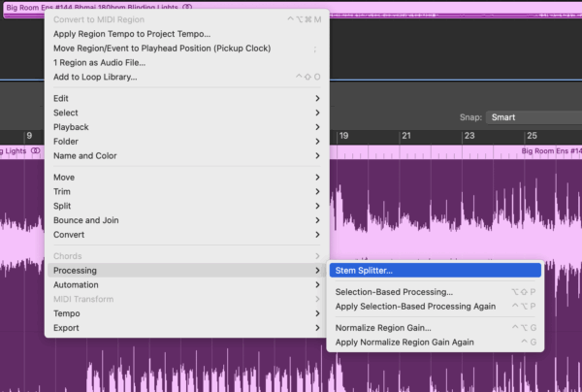Click the loop icon on top region header
This screenshot has width=582, height=392.
click(187, 7)
